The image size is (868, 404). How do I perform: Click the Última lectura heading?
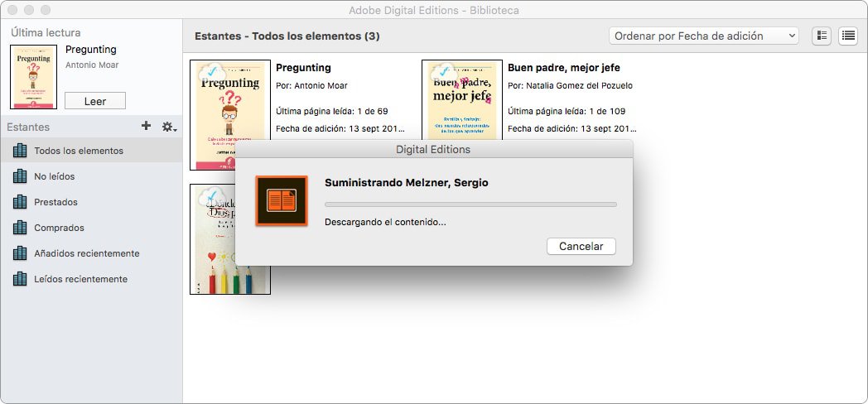(46, 32)
